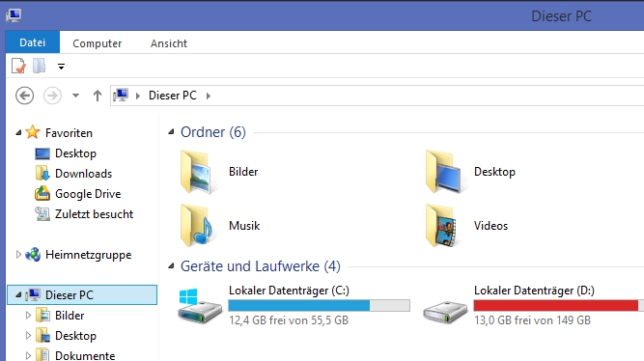Select the Musik folder icon
644x361 pixels.
click(196, 226)
